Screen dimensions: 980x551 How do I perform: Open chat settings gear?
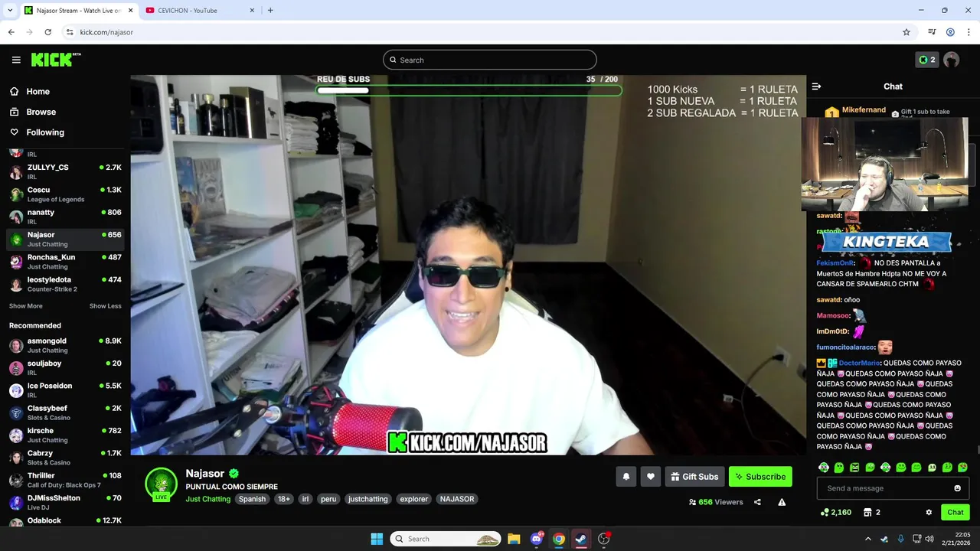click(x=929, y=513)
